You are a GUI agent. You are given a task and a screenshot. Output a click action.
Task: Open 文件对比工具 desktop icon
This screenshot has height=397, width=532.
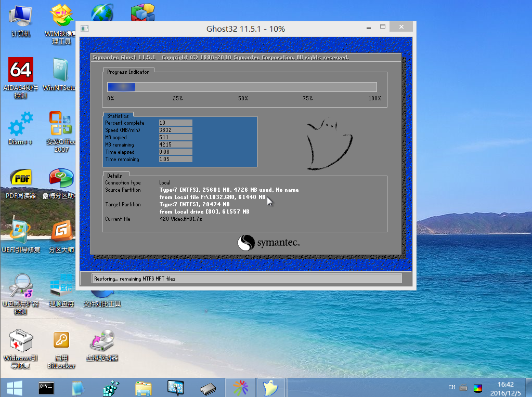point(102,298)
